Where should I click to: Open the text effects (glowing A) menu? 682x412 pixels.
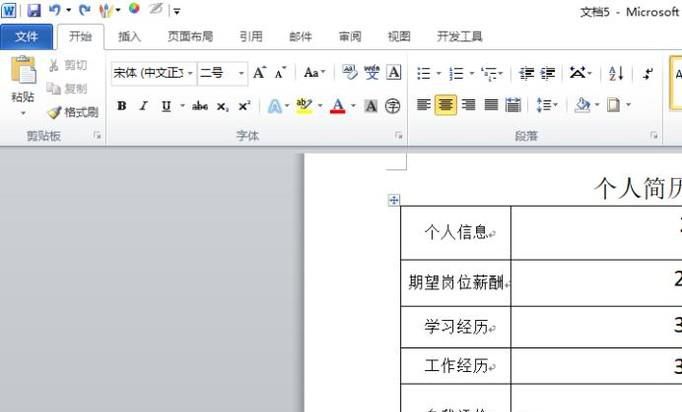(278, 106)
